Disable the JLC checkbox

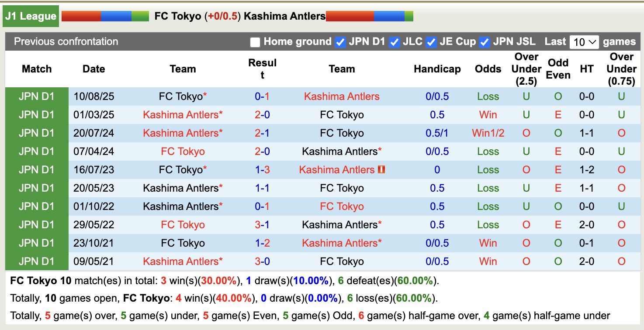coord(394,42)
